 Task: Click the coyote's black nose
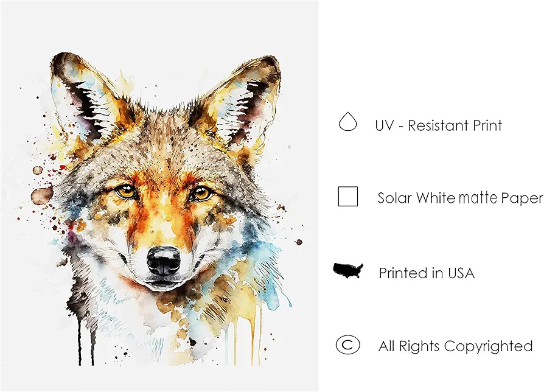point(164,261)
